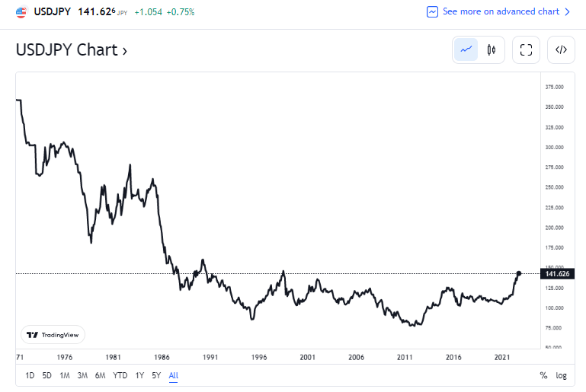Open the USDJPY Chart heading link

tap(72, 51)
